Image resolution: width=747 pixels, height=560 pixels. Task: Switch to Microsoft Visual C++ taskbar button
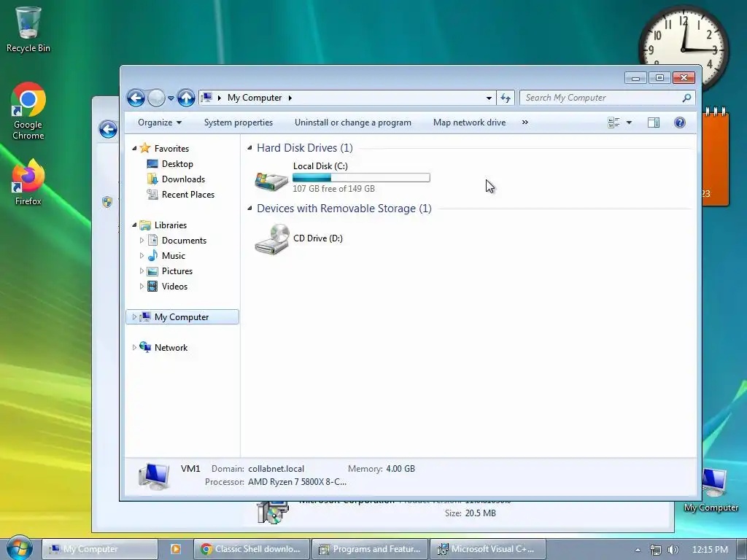coord(488,549)
